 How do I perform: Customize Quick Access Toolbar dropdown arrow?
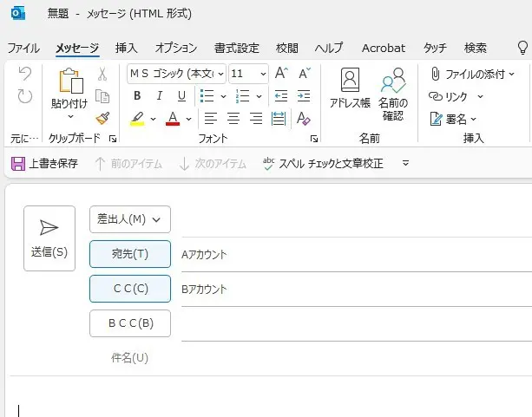pos(405,164)
